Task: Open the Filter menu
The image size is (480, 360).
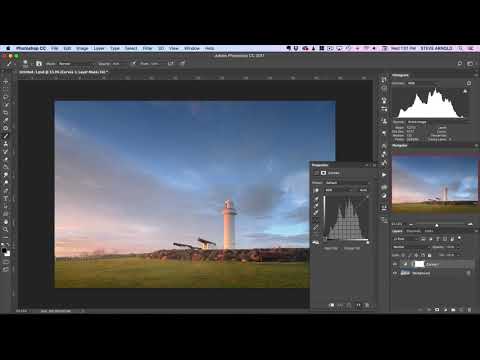Action: point(147,48)
